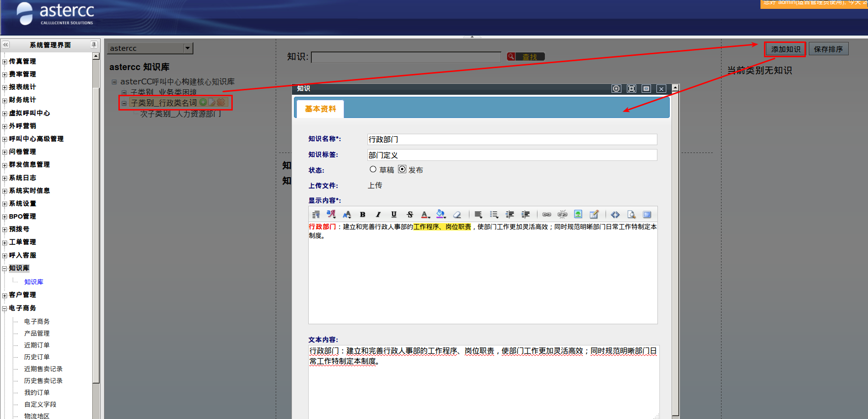Click into the 知识名称 input field
The height and width of the screenshot is (419, 868).
[511, 140]
